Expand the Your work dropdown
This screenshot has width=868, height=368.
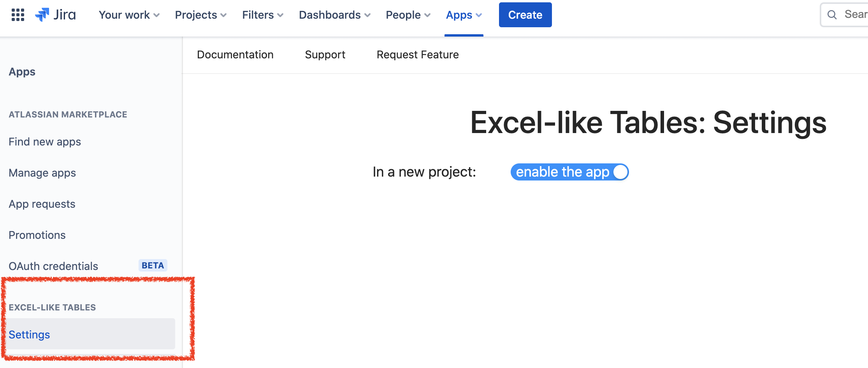click(x=129, y=15)
